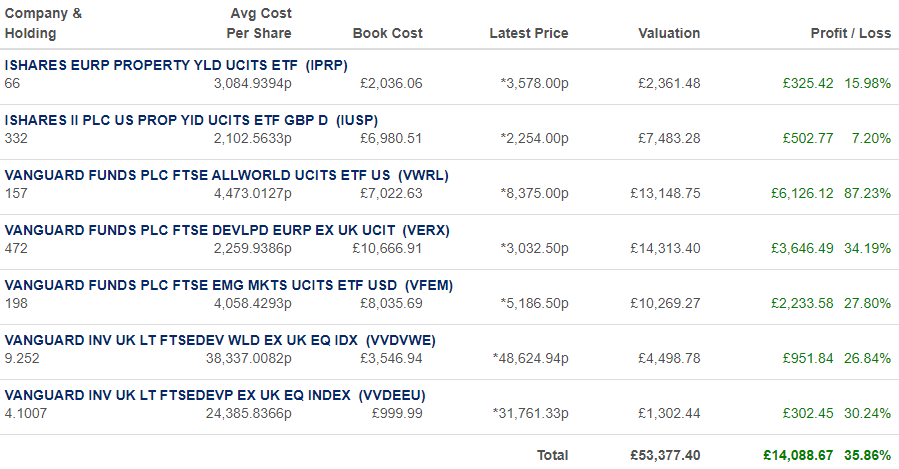899x469 pixels.
Task: Open the VVDVWE fund holding link
Action: [x=220, y=341]
